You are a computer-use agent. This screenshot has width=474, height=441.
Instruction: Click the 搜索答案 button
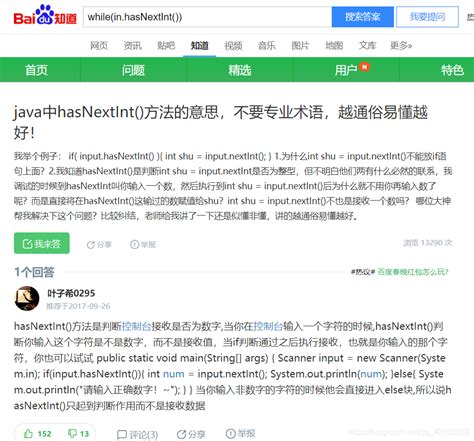363,17
